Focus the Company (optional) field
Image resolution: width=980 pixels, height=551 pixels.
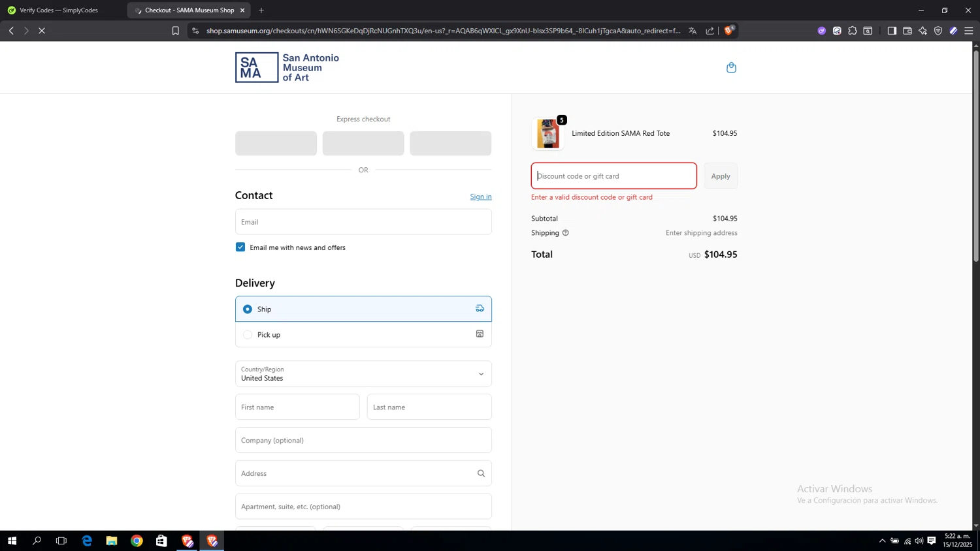coord(363,440)
